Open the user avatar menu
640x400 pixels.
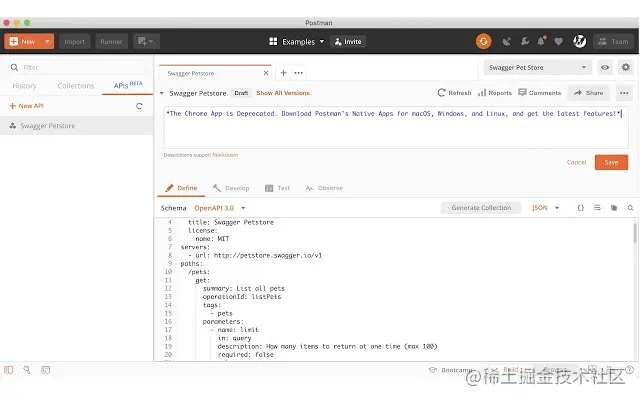pyautogui.click(x=580, y=41)
